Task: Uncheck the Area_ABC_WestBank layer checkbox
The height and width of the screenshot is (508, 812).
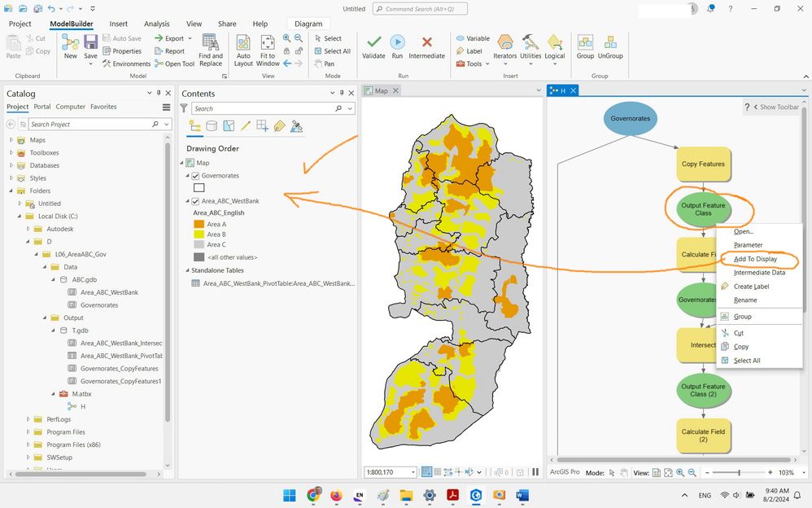Action: coord(195,201)
